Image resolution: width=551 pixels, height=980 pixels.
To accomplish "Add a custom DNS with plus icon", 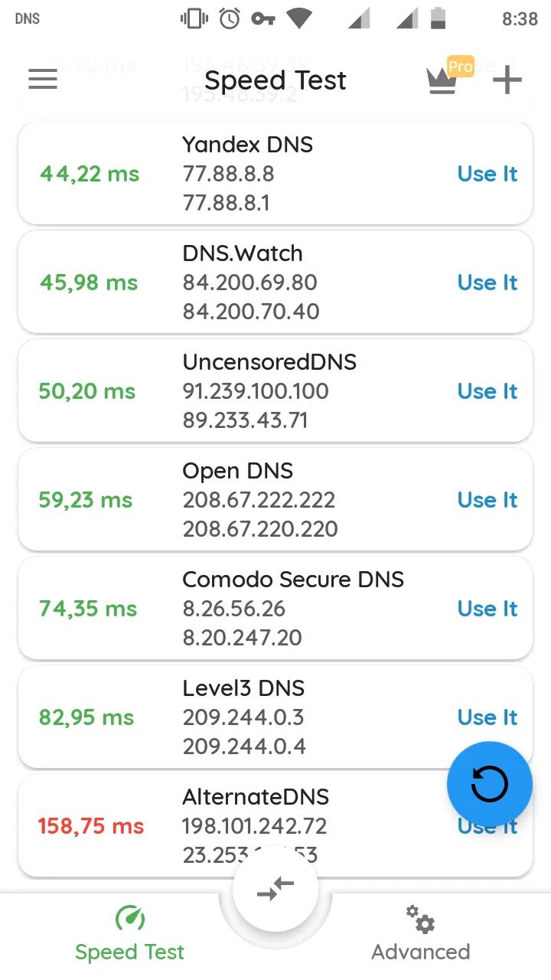I will pos(507,80).
